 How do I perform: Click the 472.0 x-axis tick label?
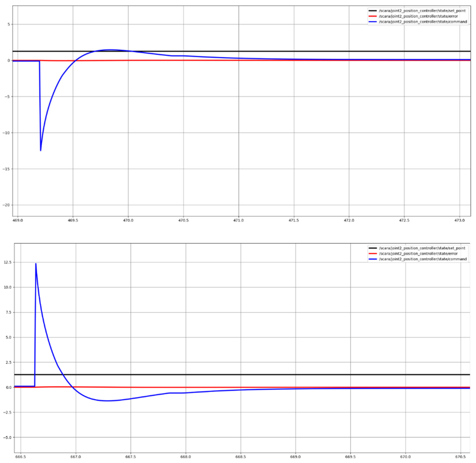(349, 220)
